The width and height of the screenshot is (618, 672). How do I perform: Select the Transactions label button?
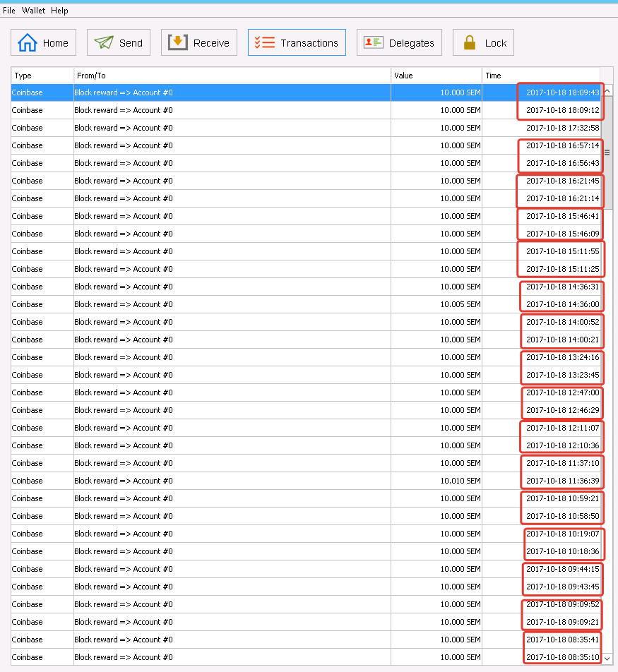point(297,42)
